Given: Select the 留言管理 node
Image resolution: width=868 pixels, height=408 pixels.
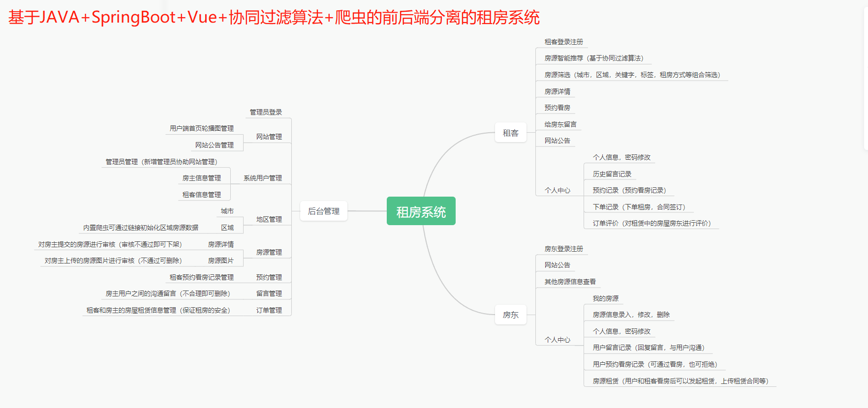Looking at the screenshot, I should [x=269, y=294].
